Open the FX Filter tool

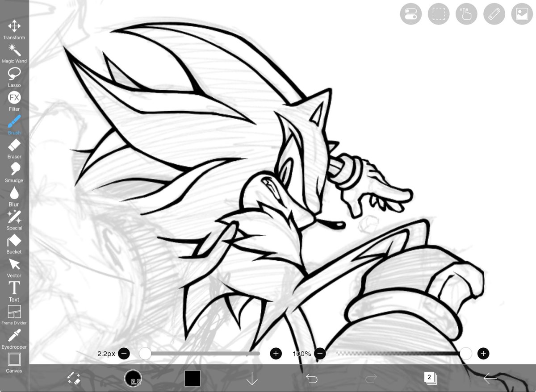click(14, 101)
